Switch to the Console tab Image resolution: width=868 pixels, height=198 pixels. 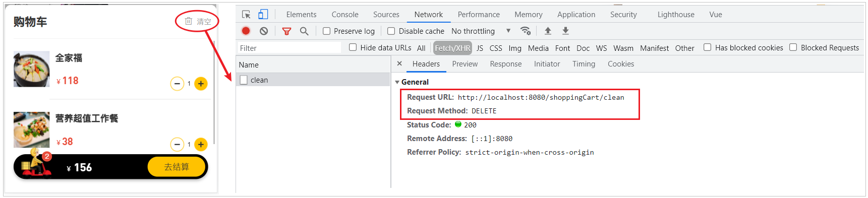pyautogui.click(x=345, y=15)
